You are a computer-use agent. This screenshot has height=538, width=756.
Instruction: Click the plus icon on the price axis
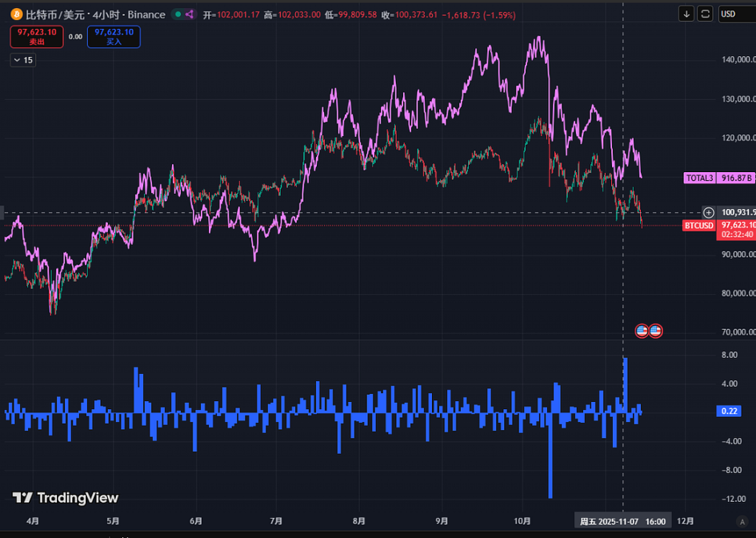[709, 212]
